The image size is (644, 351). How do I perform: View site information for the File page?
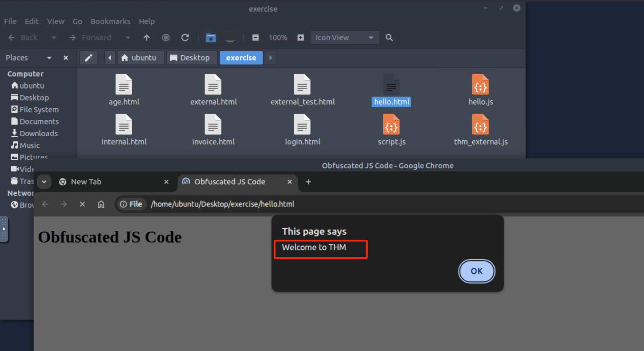tap(131, 204)
